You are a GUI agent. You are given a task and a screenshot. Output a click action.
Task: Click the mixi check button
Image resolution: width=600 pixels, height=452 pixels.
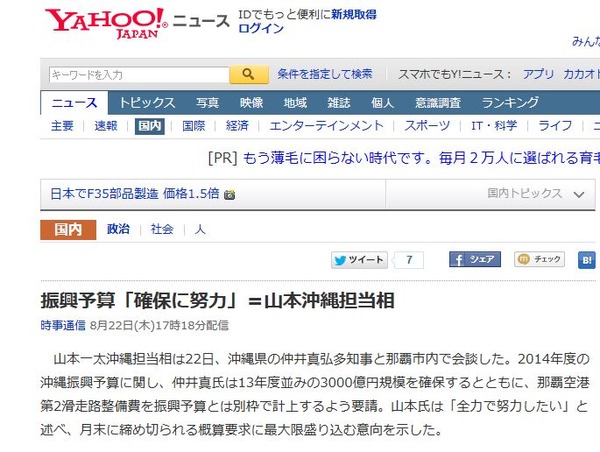click(x=539, y=259)
